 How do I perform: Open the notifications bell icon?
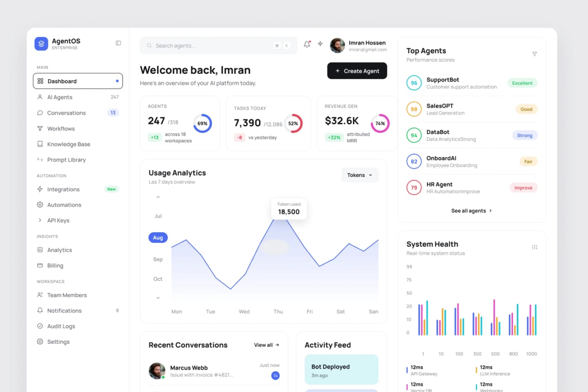pyautogui.click(x=307, y=44)
